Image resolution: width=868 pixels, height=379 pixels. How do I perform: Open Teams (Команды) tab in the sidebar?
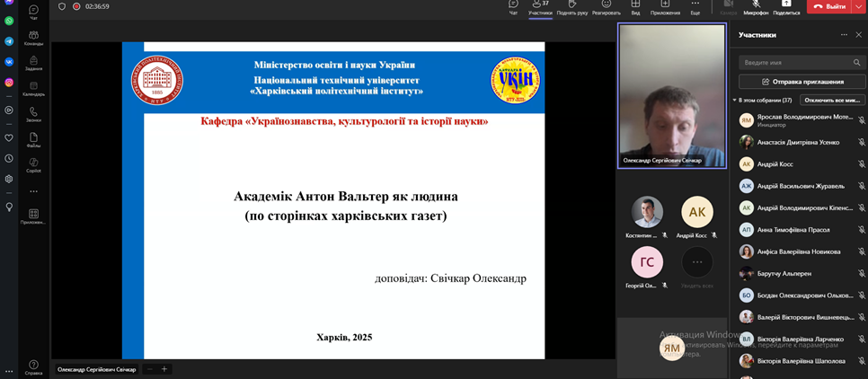click(x=33, y=37)
